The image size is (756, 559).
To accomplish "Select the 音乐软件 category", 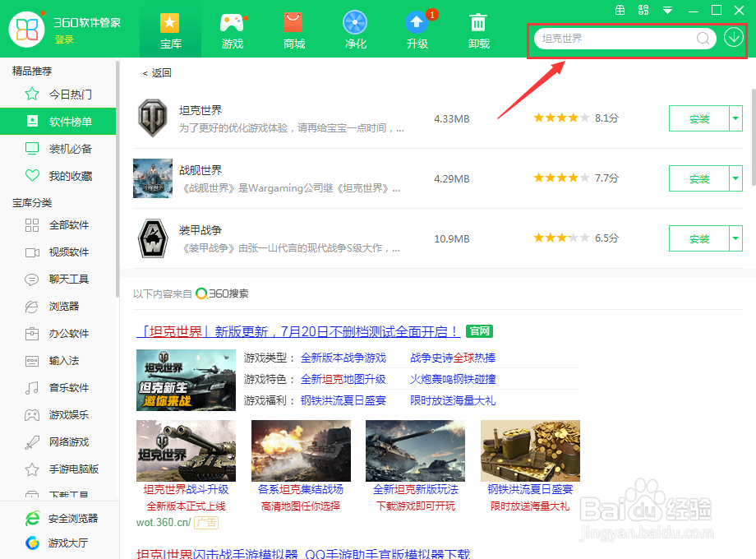I will pos(58,387).
